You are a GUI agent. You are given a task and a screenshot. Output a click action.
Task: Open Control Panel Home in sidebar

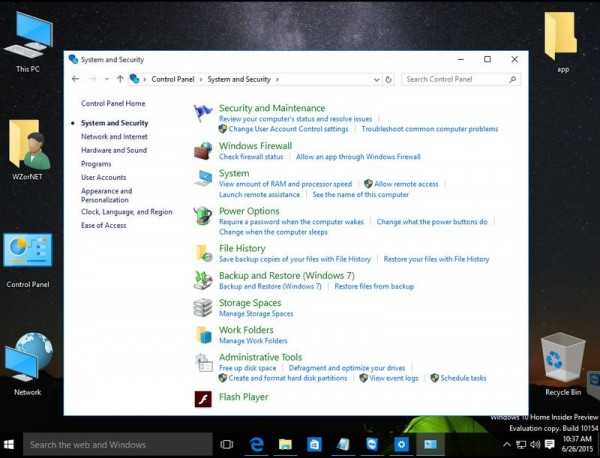(x=113, y=103)
